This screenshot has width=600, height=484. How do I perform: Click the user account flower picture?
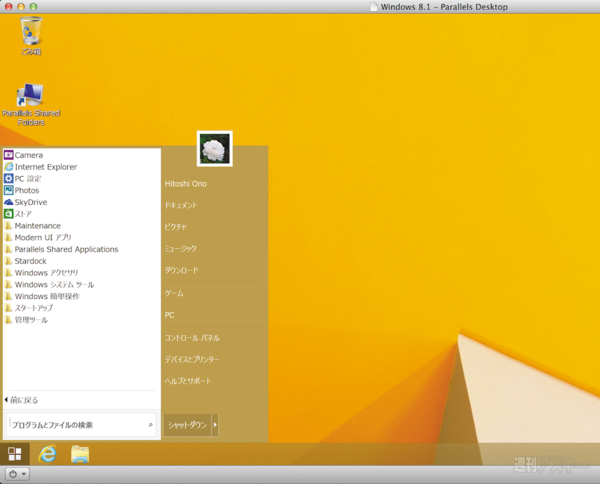pyautogui.click(x=215, y=149)
